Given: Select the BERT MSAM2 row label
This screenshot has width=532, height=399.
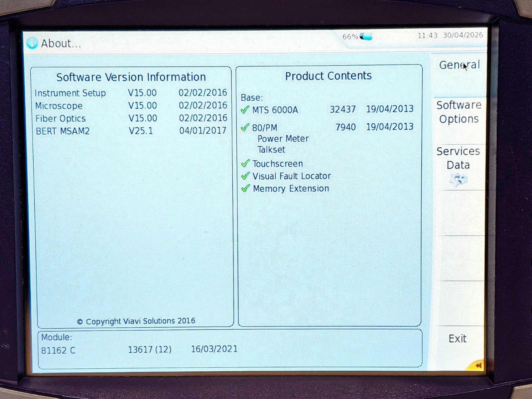Looking at the screenshot, I should click(63, 131).
